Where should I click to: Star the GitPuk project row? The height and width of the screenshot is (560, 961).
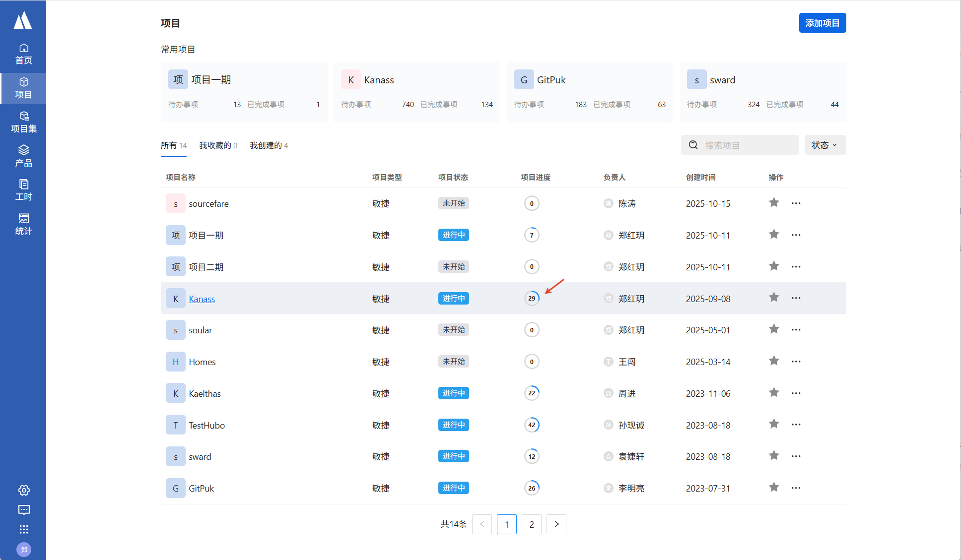point(773,488)
